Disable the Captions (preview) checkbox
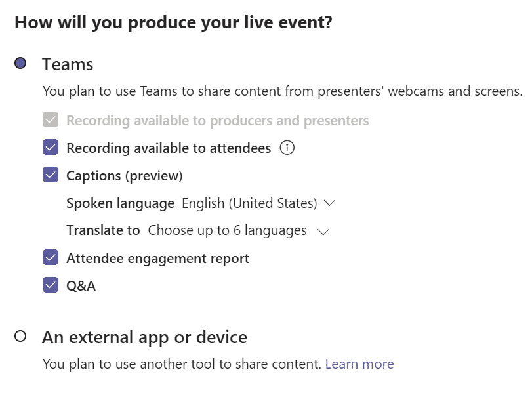 51,175
